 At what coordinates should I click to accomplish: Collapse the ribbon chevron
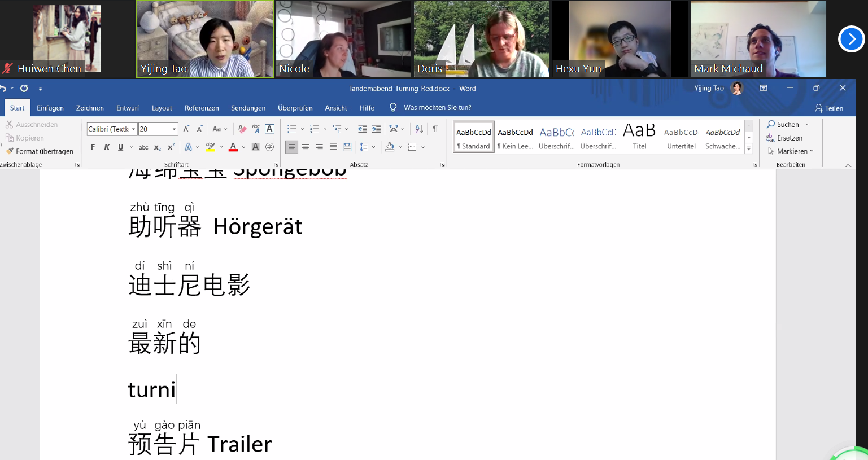(x=848, y=165)
